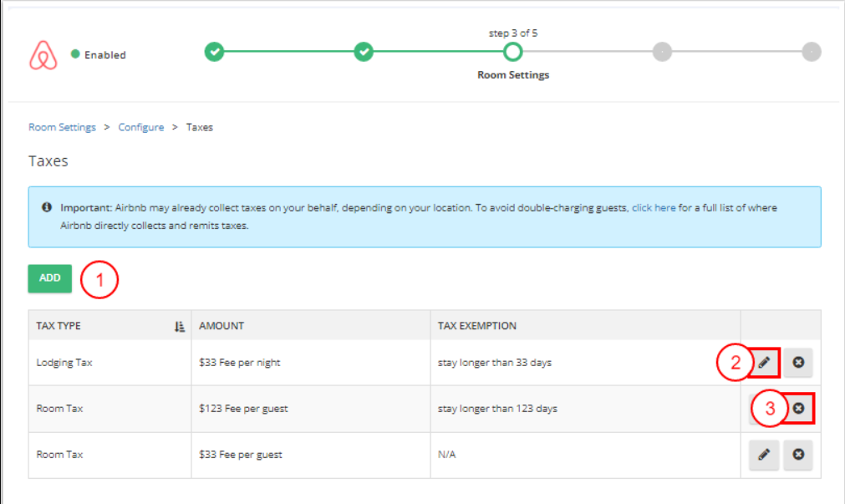Go back to the second completed step
The width and height of the screenshot is (845, 504).
[x=364, y=52]
